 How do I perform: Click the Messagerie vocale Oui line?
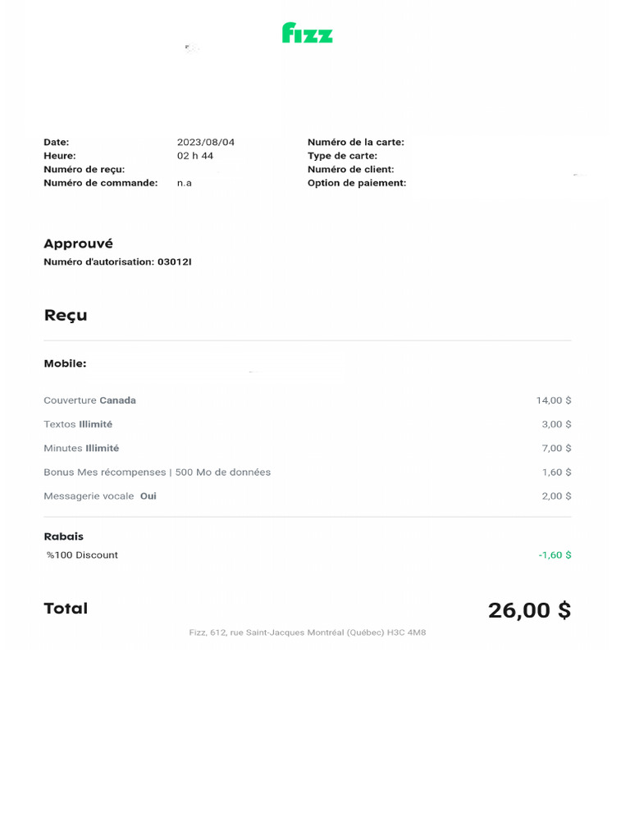pos(100,495)
